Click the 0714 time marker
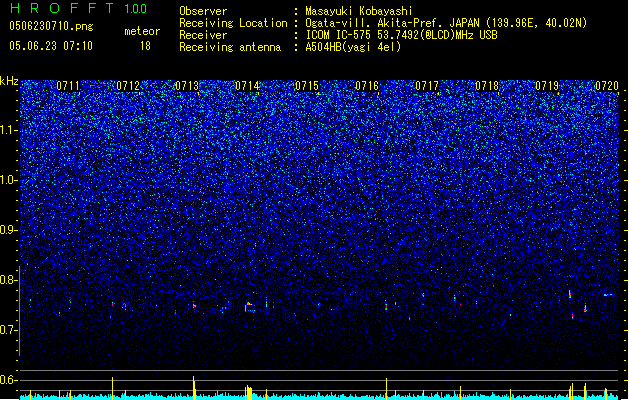The width and height of the screenshot is (629, 400). [248, 86]
